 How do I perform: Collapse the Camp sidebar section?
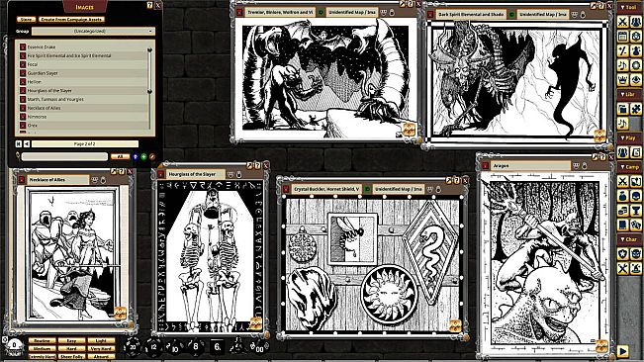click(x=629, y=166)
